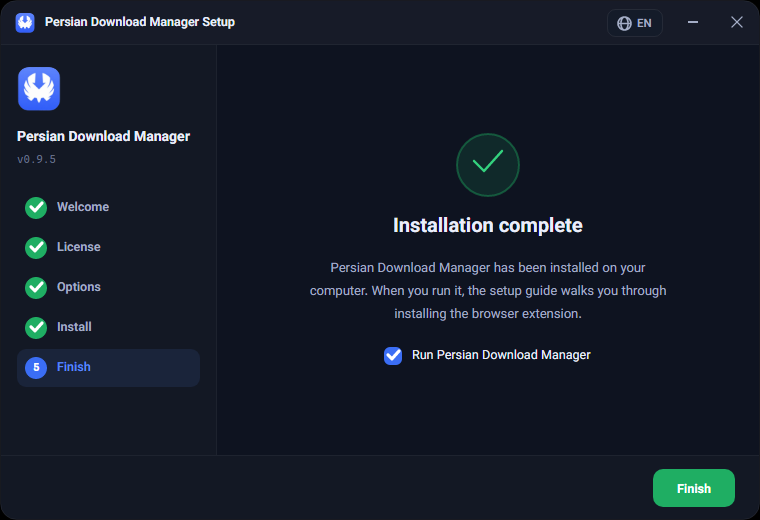The width and height of the screenshot is (760, 520).
Task: Click the Persian Download Manager Setup title
Action: (140, 22)
